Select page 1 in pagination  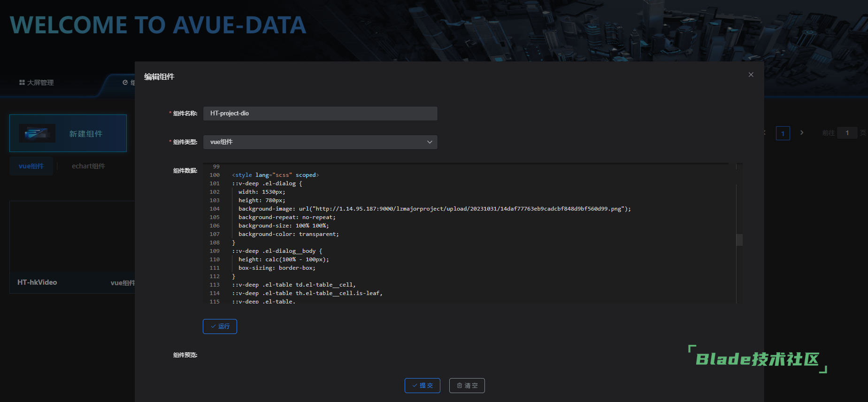783,133
